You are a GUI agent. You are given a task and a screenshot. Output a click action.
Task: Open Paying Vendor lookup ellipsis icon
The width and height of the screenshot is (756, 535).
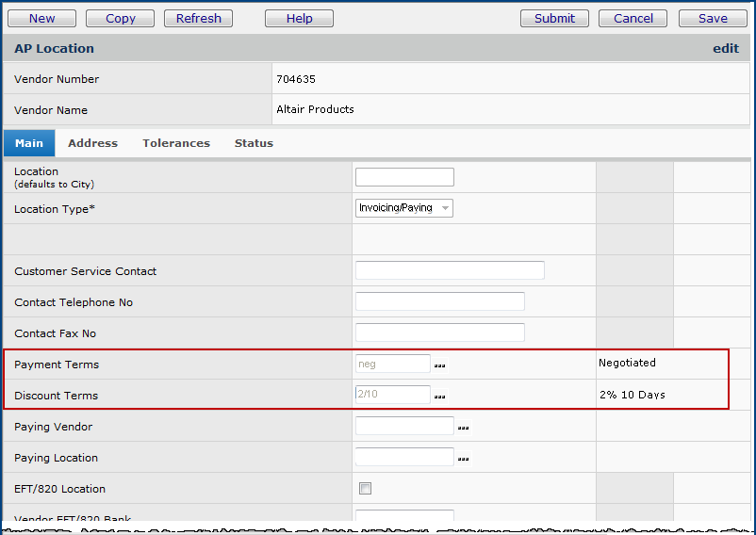tap(463, 428)
